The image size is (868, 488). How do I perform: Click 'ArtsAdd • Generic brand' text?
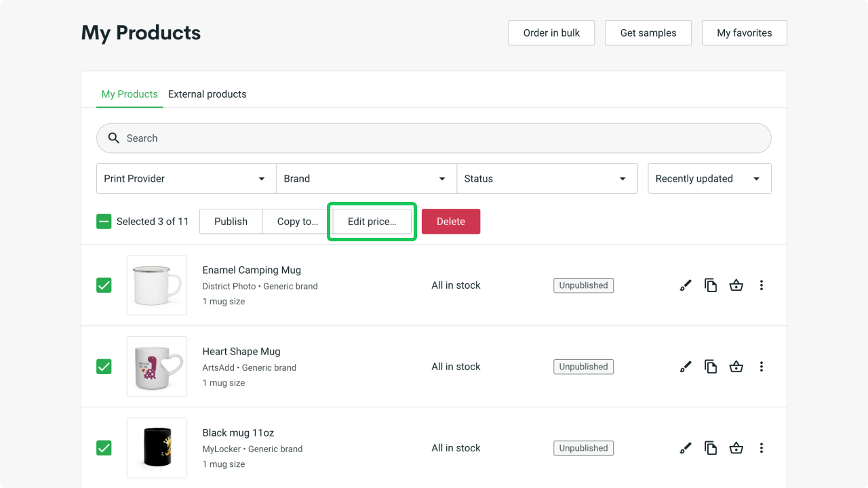coord(249,367)
